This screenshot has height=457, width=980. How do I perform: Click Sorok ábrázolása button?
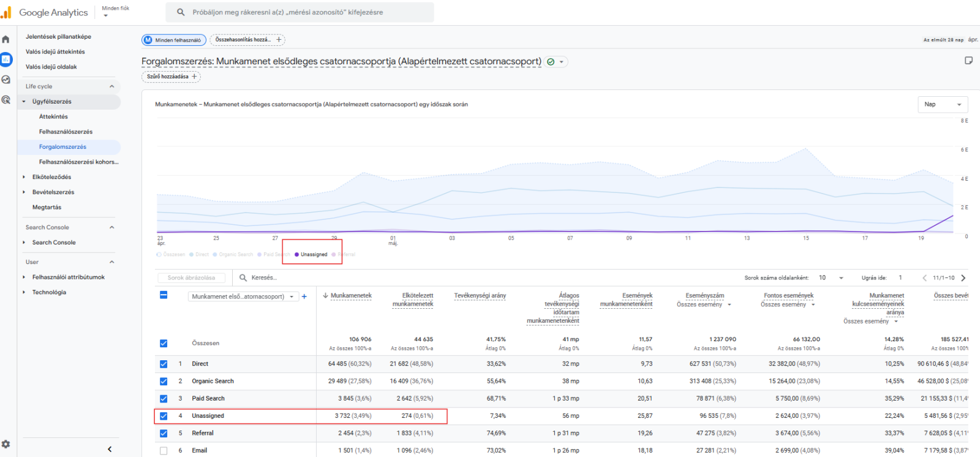191,278
